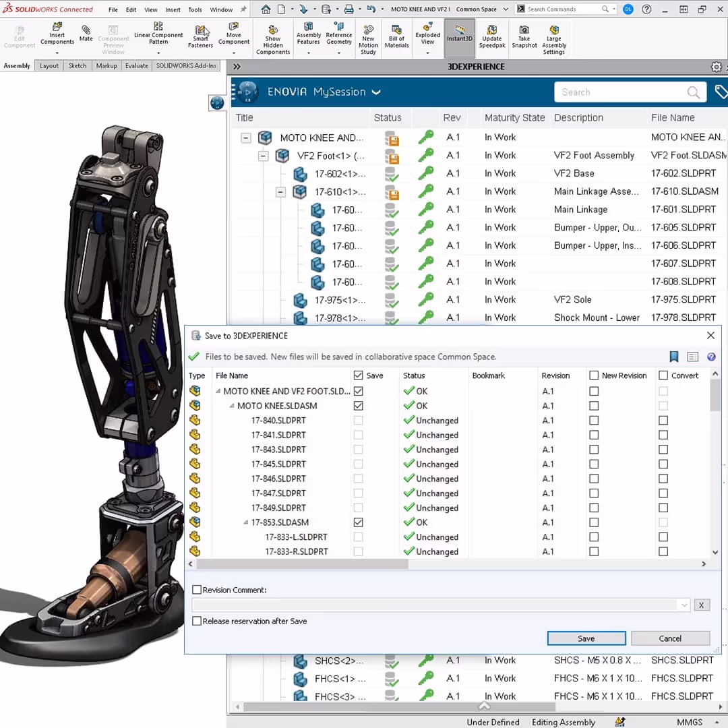Open the SOLIDWORKS Add-Ins tab
Screen dimensions: 728x728
186,66
